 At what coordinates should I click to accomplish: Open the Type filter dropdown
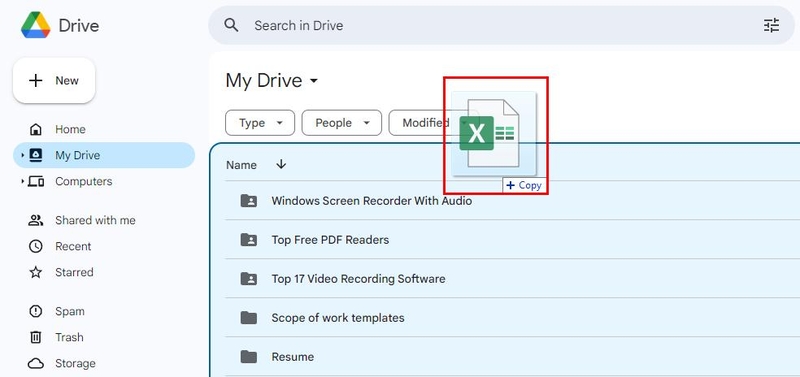pos(260,123)
